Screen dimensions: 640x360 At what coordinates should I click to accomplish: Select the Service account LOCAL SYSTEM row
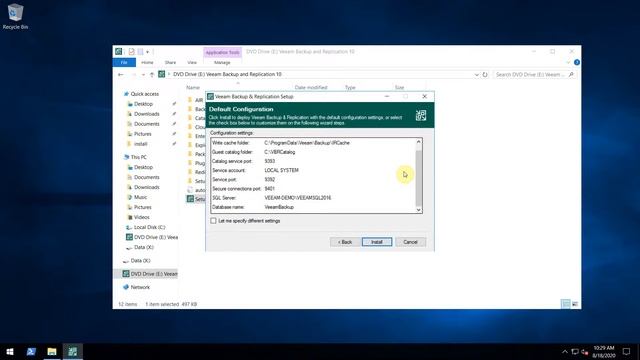tap(312, 170)
